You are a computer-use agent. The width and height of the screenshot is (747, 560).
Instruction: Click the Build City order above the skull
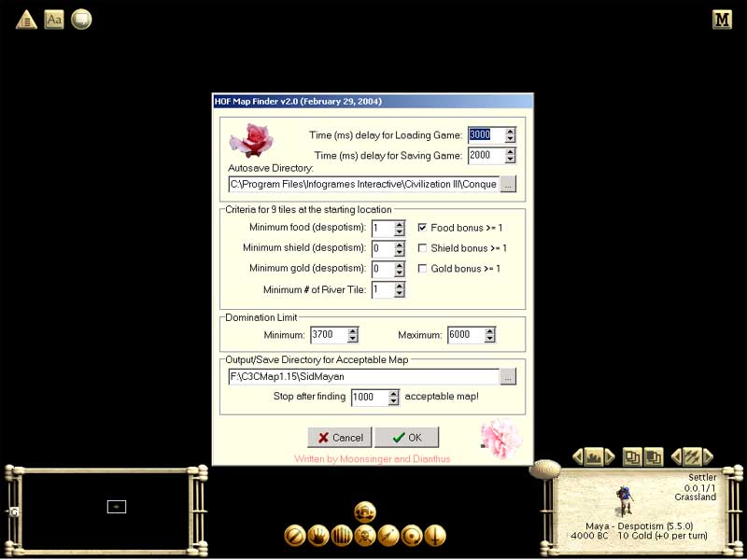(365, 511)
